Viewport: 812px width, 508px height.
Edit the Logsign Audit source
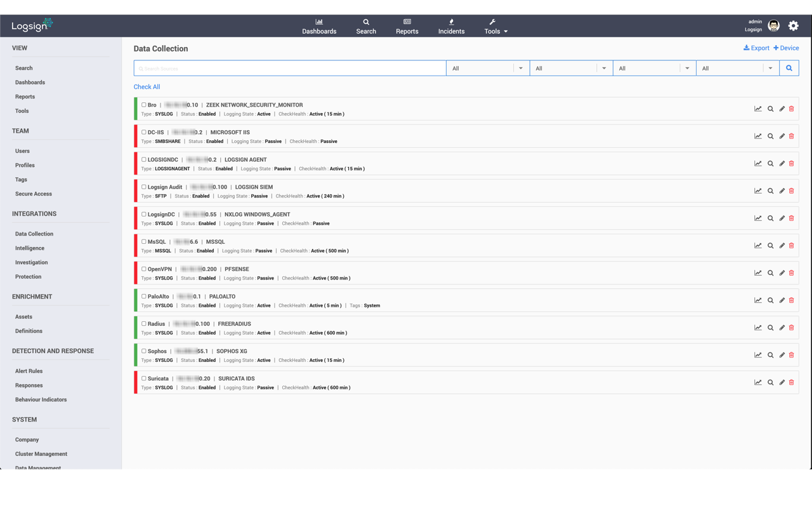pos(782,190)
